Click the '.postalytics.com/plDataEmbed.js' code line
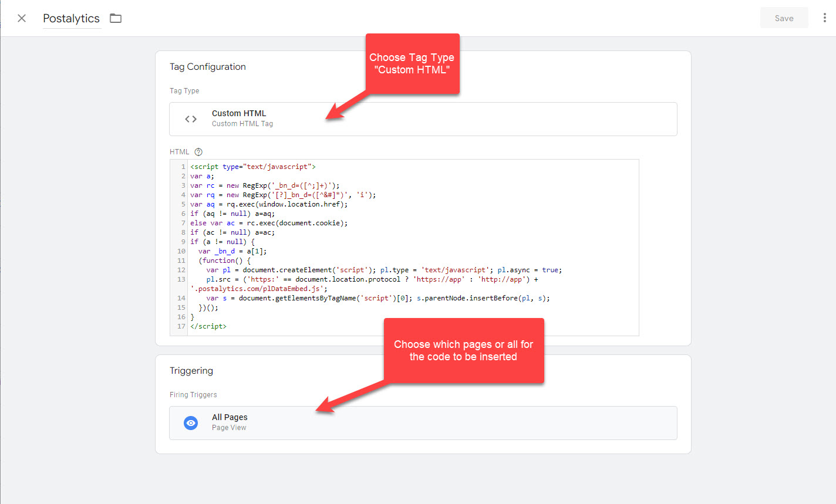Screen dimensions: 836x504 [259, 289]
